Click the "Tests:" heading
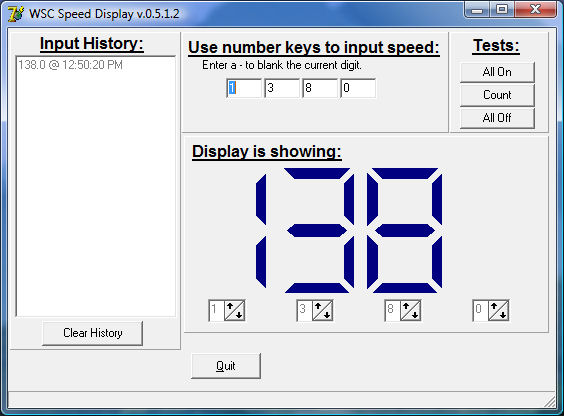Image resolution: width=564 pixels, height=416 pixels. (496, 46)
